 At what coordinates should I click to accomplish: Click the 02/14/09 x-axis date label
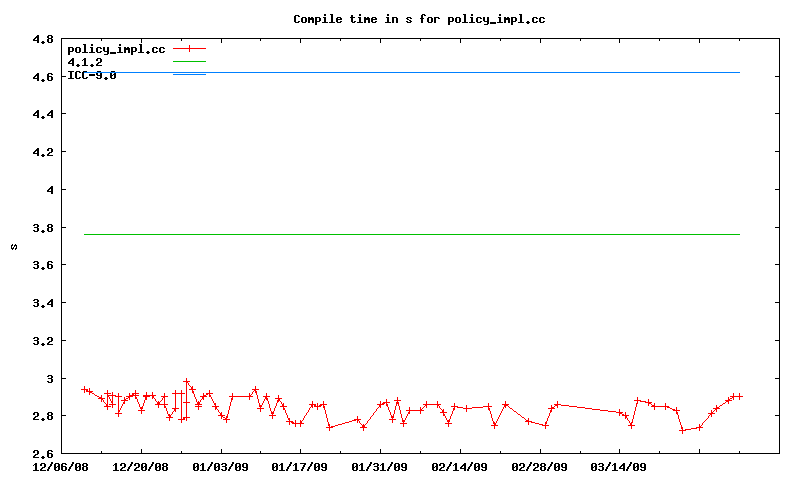(460, 466)
